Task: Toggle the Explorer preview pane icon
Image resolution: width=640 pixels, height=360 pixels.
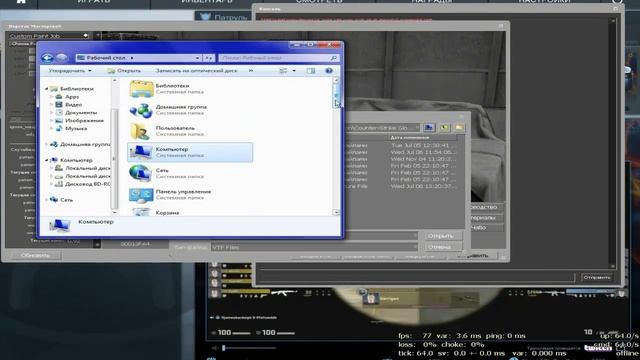Action: click(x=311, y=71)
